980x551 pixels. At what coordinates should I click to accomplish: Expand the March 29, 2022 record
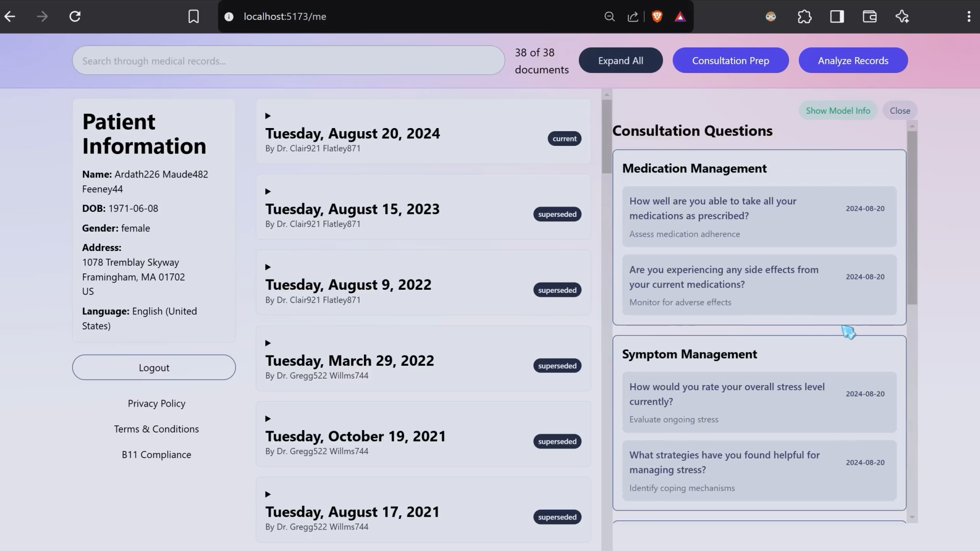click(268, 343)
